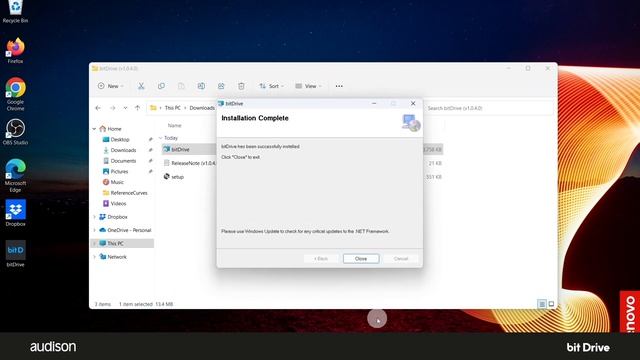Expand the Dropbox tree node
Image resolution: width=640 pixels, height=360 pixels.
[x=94, y=217]
